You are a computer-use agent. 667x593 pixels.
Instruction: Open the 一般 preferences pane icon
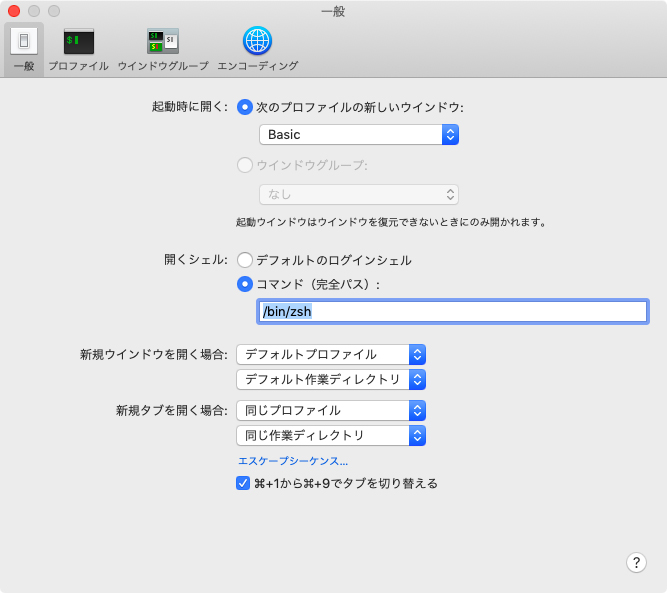[x=24, y=41]
